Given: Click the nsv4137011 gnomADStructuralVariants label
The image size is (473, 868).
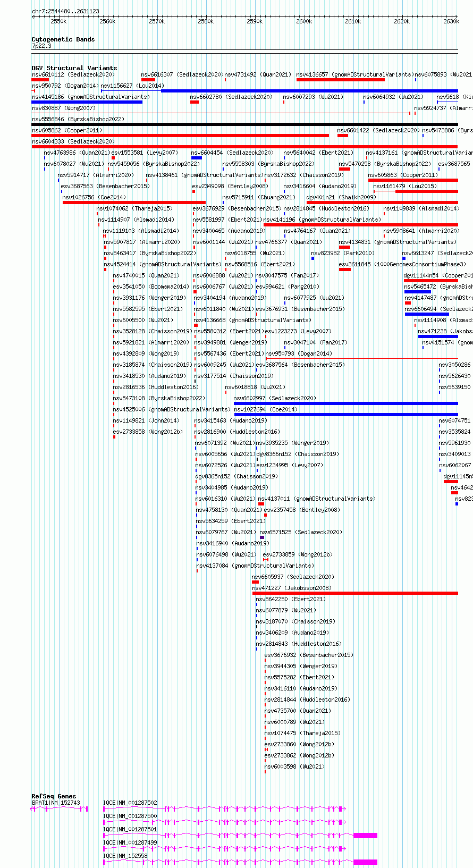Looking at the screenshot, I should pos(317,499).
